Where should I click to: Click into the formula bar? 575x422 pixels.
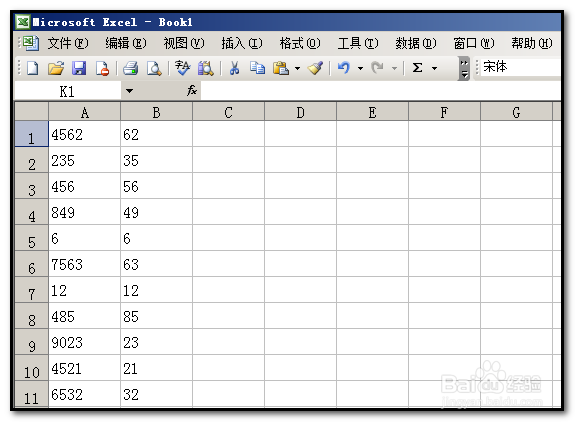click(381, 91)
